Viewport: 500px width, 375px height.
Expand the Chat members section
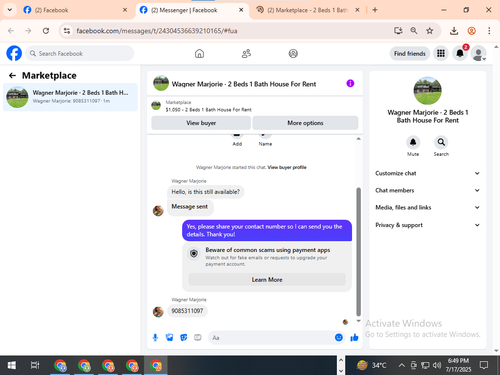coord(427,190)
